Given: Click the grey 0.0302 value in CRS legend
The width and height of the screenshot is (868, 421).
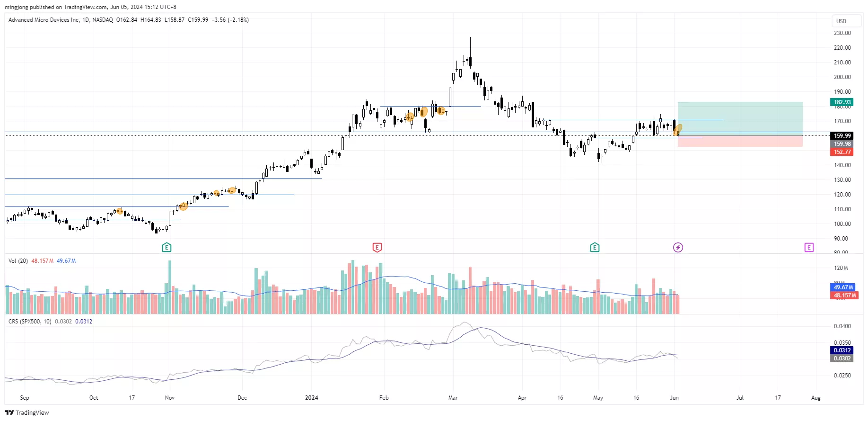Looking at the screenshot, I should click(63, 322).
